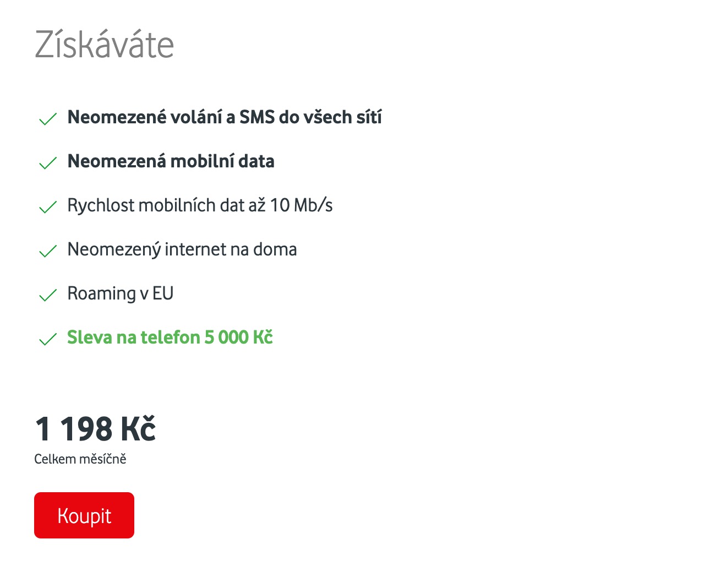Click the checkmark next to Neomezený internet na doma
Screen dimensions: 721x588
pos(48,251)
